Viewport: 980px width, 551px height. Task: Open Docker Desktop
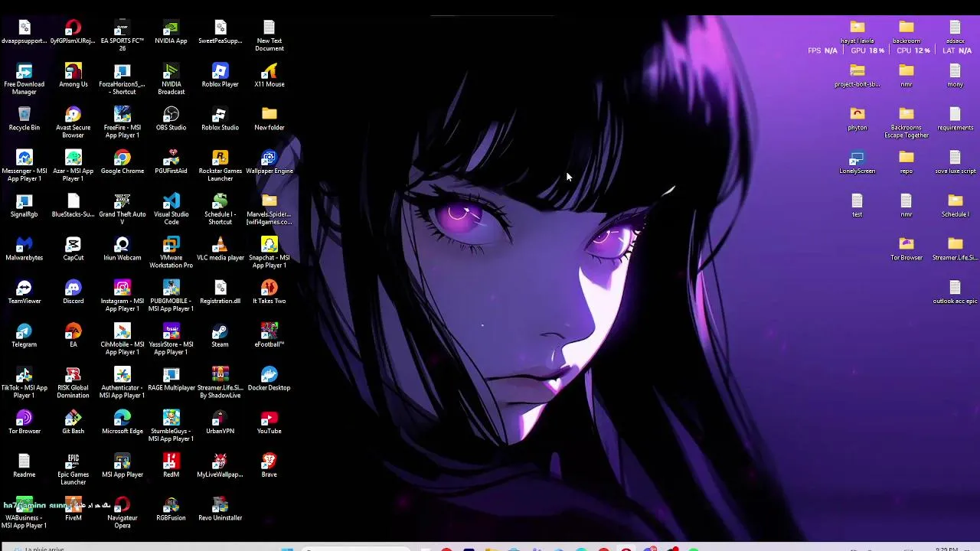pyautogui.click(x=269, y=380)
